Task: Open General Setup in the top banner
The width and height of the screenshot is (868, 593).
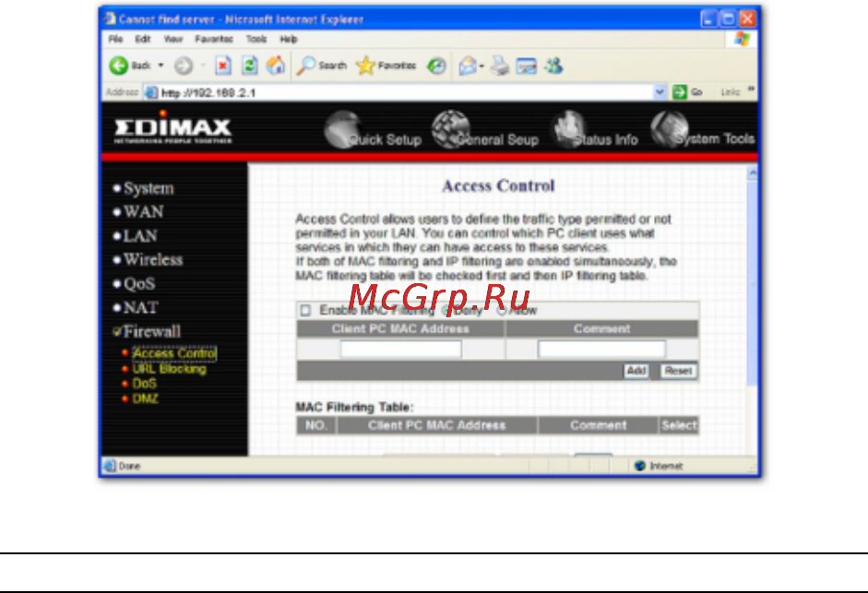Action: click(485, 131)
